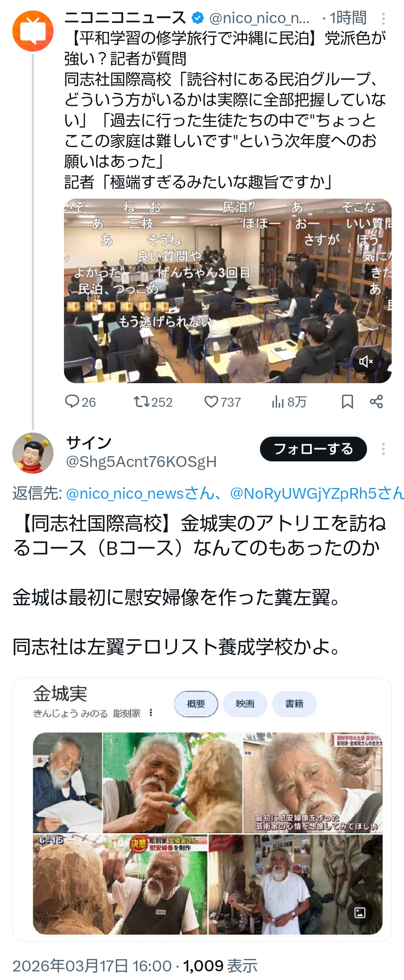This screenshot has width=404, height=980.
Task: Open the three-dot menu beside 彫刻家
Action: point(151,712)
